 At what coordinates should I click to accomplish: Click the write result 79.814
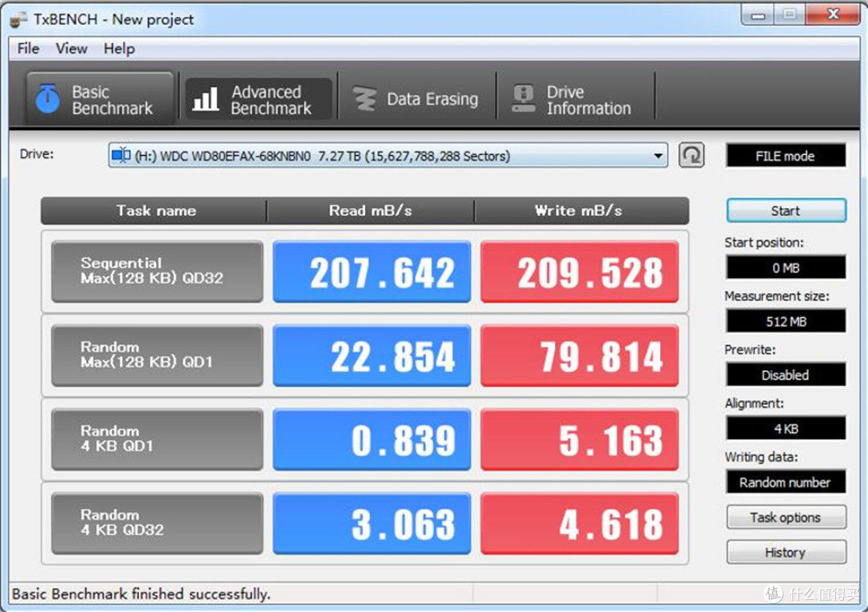point(579,355)
